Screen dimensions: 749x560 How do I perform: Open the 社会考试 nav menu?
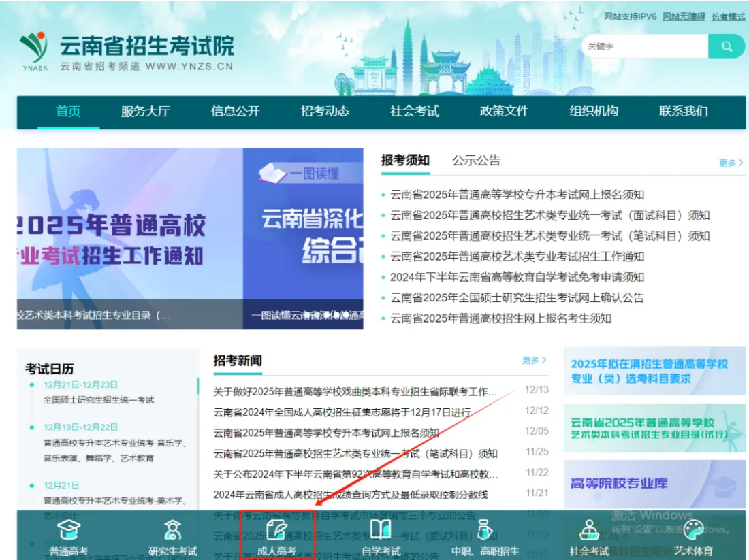pyautogui.click(x=415, y=111)
